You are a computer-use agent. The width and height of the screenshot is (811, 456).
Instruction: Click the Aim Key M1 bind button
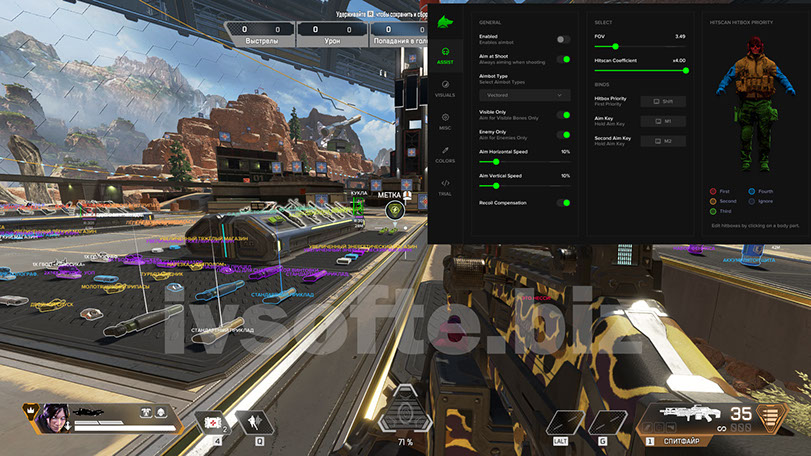663,121
